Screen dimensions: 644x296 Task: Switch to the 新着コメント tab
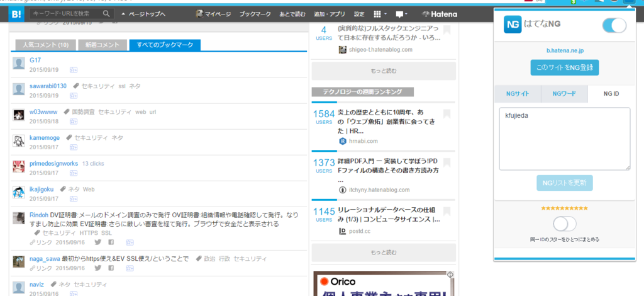coord(103,45)
